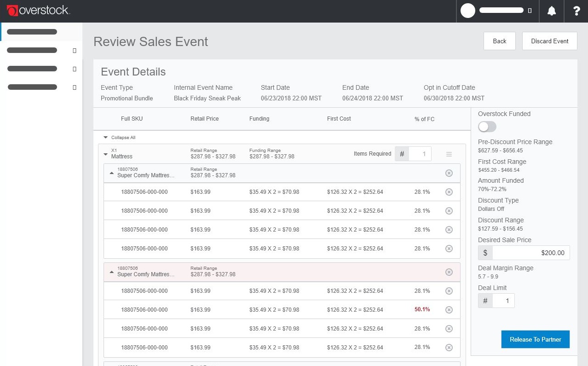Toggle the Overstock Funded switch
Screen dimensions: 588x366
pyautogui.click(x=487, y=127)
